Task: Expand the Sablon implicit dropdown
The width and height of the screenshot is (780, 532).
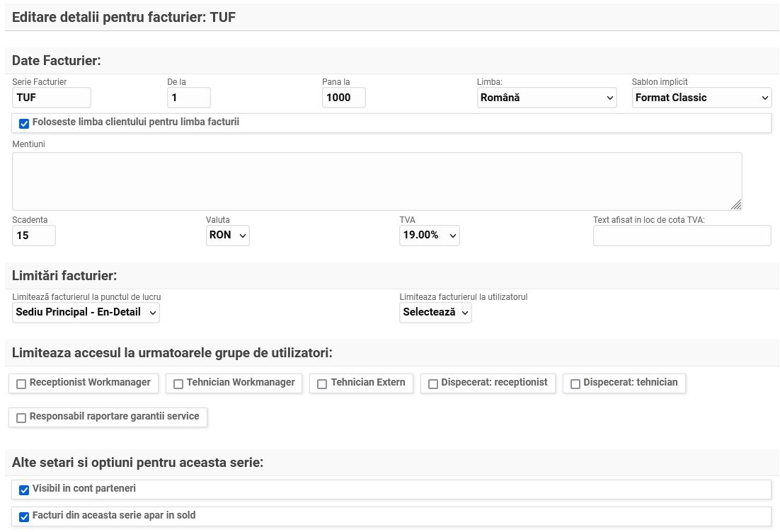Action: click(701, 98)
